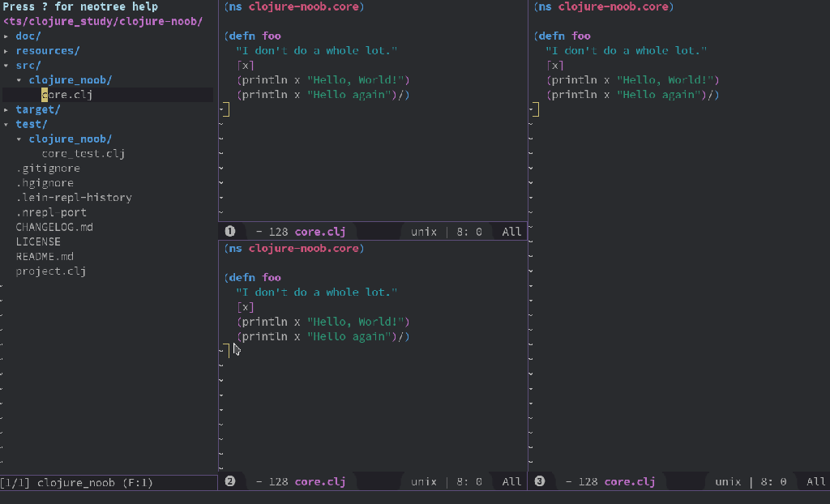
Task: Open the LICENSE file
Action: coord(38,241)
